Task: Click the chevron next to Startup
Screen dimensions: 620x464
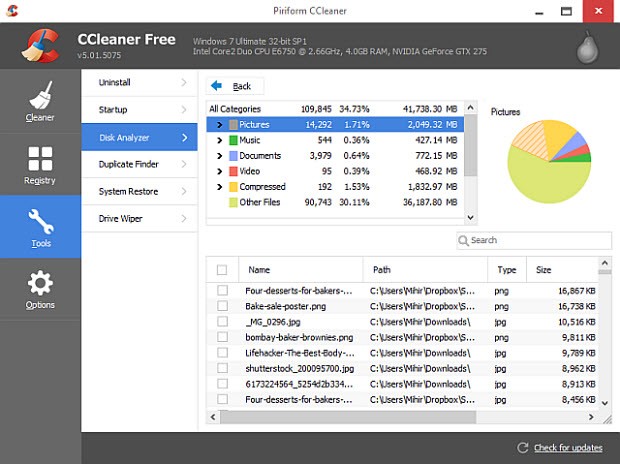Action: click(184, 110)
